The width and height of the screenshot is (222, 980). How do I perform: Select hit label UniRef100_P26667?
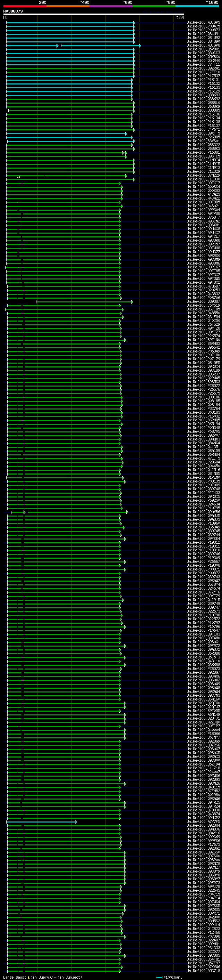[x=203, y=561]
